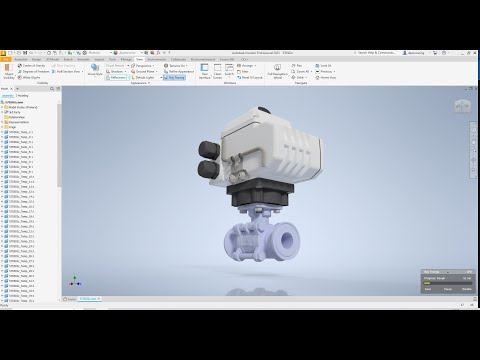
Task: Click the model browser vertical scrollbar
Action: click(59, 145)
